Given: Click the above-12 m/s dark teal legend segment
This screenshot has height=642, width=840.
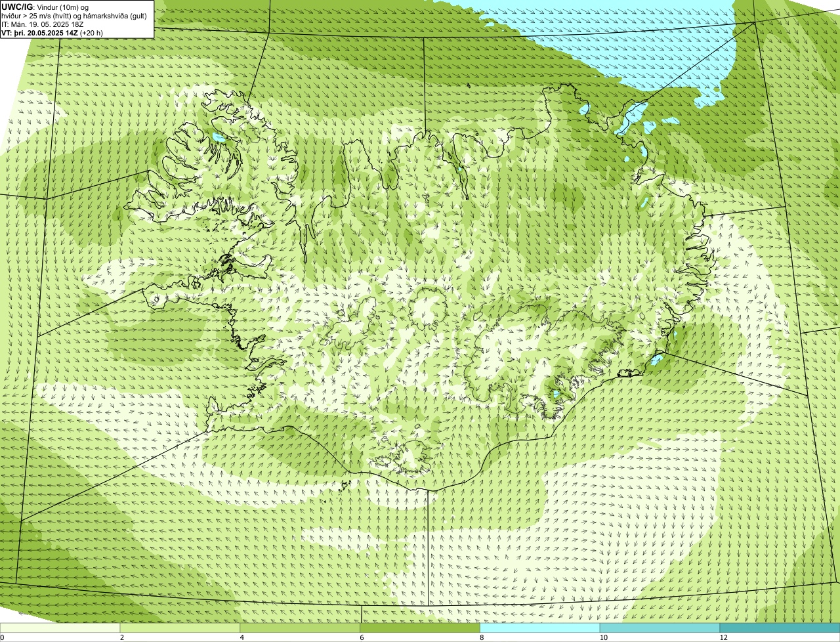Looking at the screenshot, I should [x=780, y=628].
